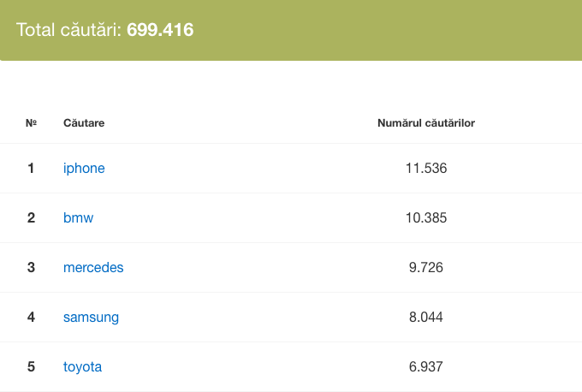582x392 pixels.
Task: Open the mercedes search link
Action: (93, 267)
